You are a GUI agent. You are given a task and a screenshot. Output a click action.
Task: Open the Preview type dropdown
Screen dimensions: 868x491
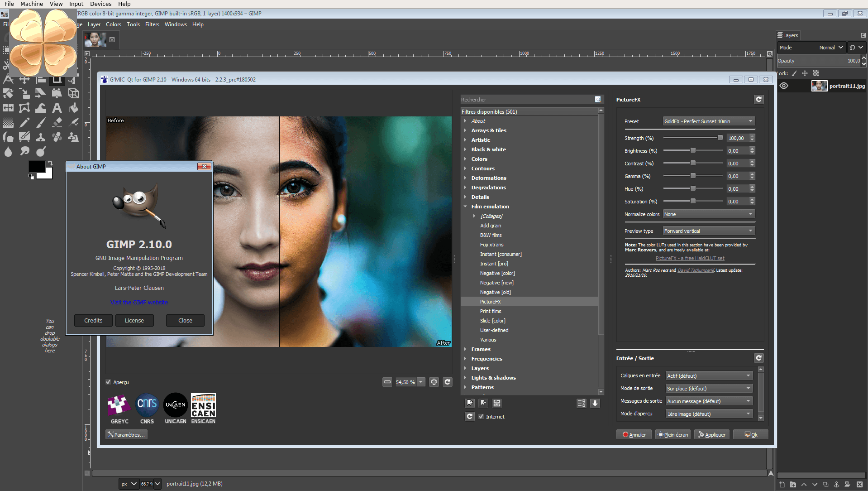coord(709,231)
